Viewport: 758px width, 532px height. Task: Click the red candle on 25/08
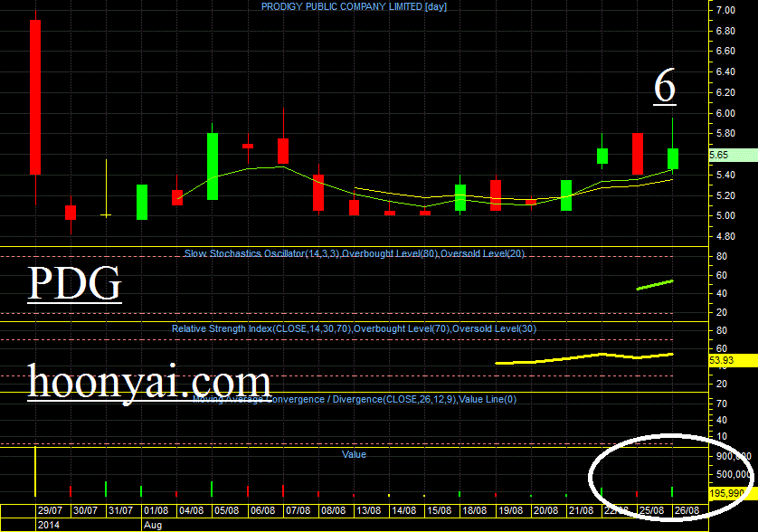pyautogui.click(x=638, y=154)
